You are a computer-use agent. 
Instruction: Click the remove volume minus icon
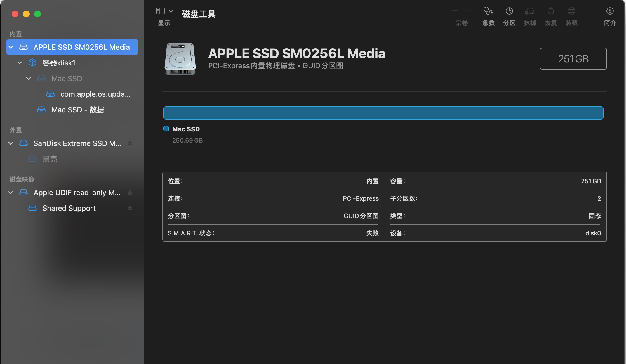(469, 11)
